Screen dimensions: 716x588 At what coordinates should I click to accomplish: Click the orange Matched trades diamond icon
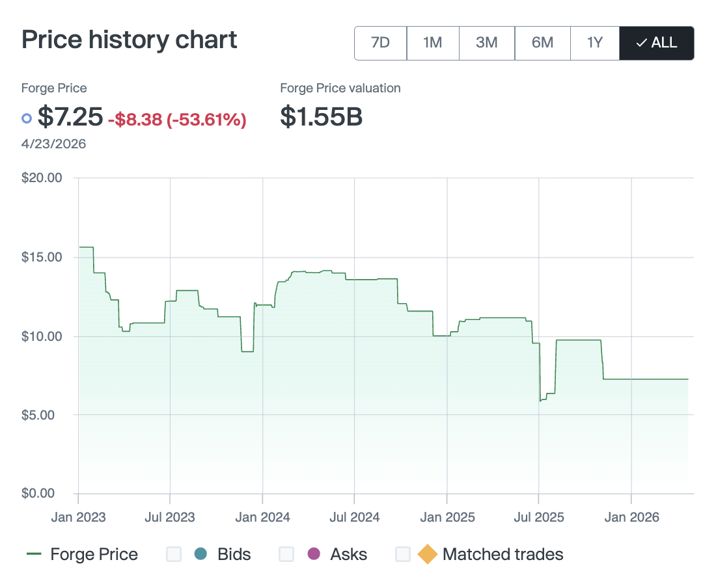(427, 554)
